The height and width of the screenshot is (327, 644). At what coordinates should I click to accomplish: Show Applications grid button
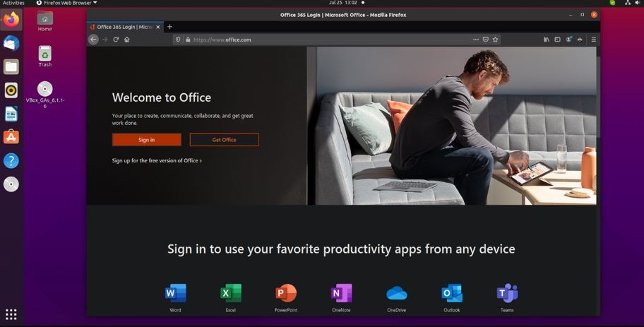11,314
